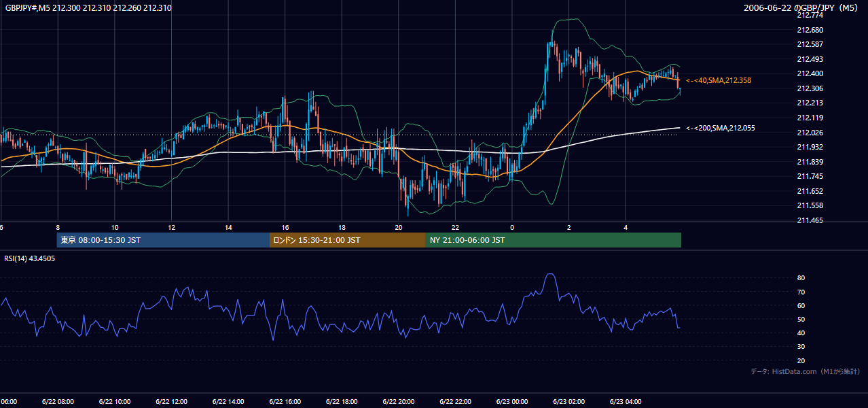The height and width of the screenshot is (408, 868).
Task: Click price axis label 212.774
Action: [x=809, y=15]
